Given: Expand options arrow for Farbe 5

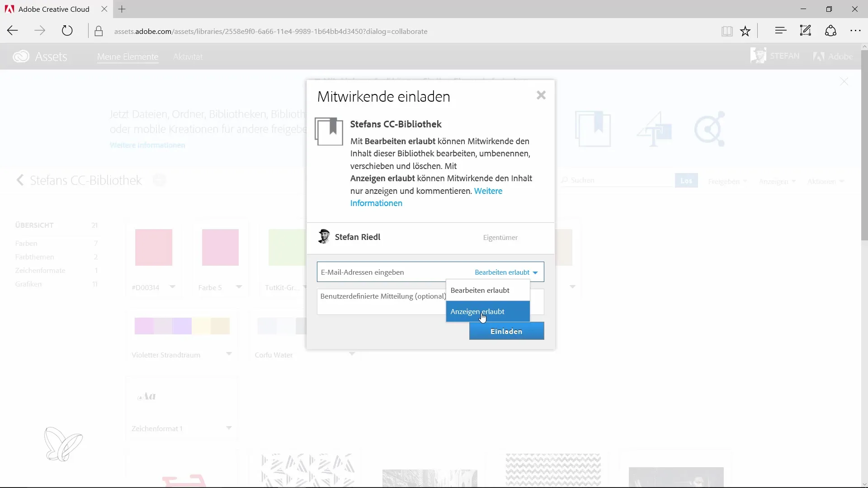Looking at the screenshot, I should tap(239, 286).
